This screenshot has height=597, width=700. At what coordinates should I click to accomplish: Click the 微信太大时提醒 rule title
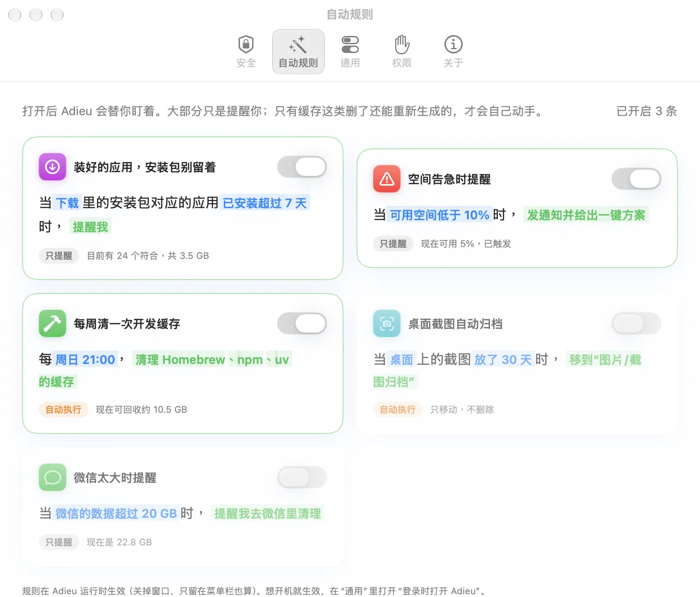tap(115, 478)
